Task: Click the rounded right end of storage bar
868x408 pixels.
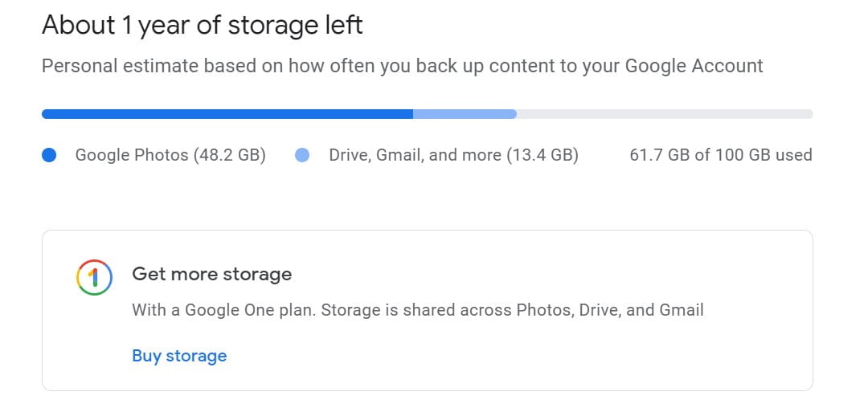Action: [x=809, y=114]
